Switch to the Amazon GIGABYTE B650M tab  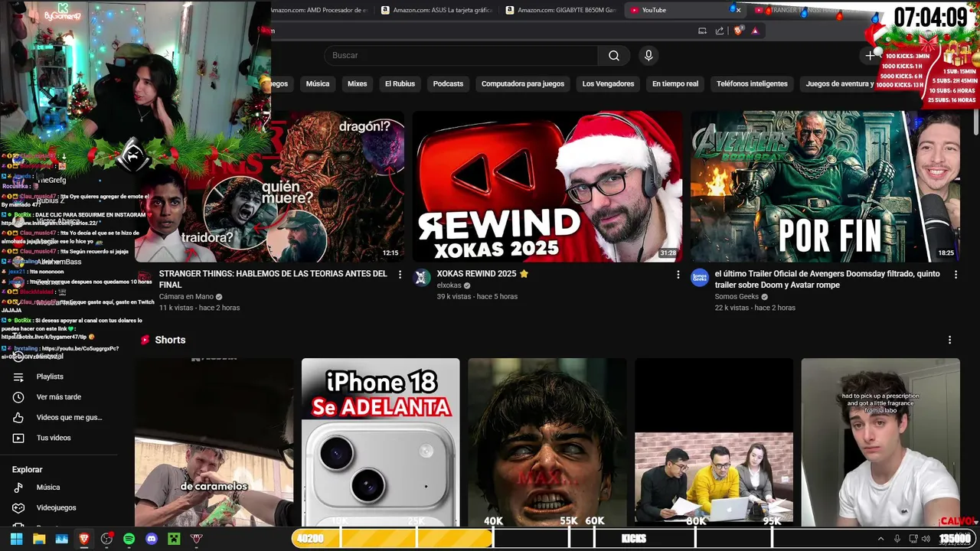point(560,10)
